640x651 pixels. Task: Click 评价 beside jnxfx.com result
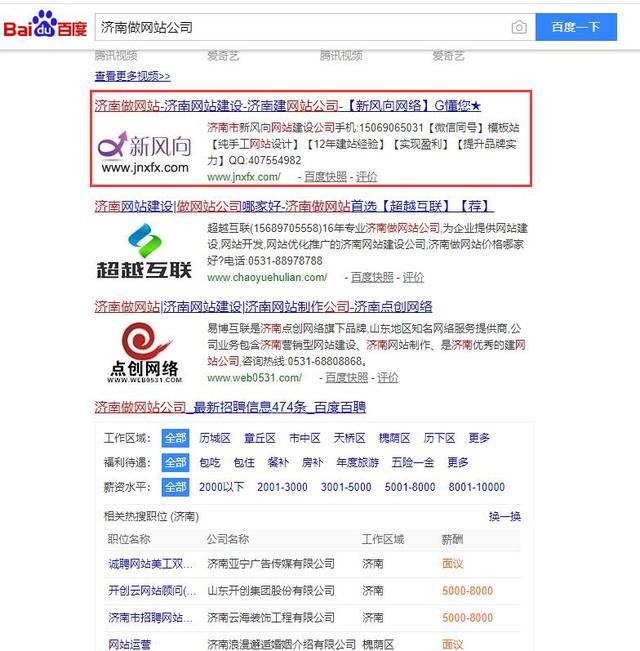coord(366,177)
